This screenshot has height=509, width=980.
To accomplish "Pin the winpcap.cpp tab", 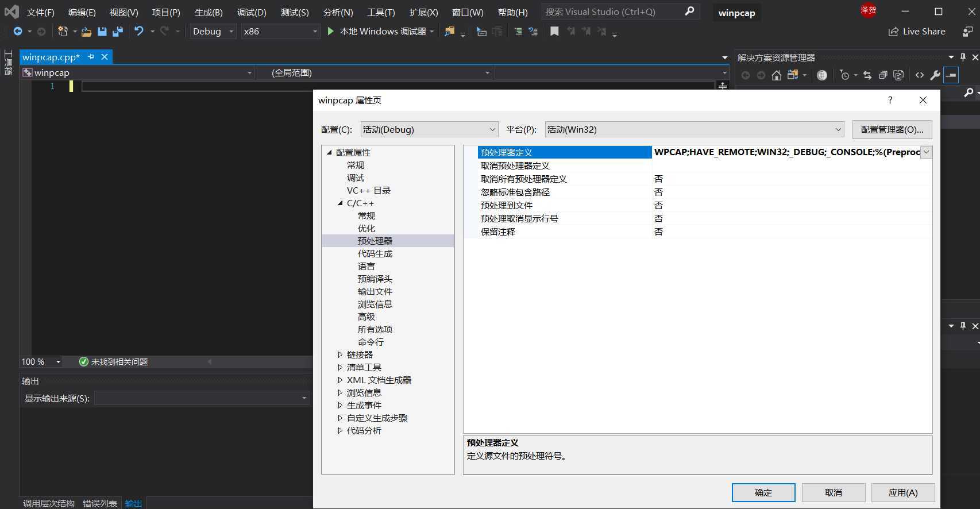I will click(91, 57).
